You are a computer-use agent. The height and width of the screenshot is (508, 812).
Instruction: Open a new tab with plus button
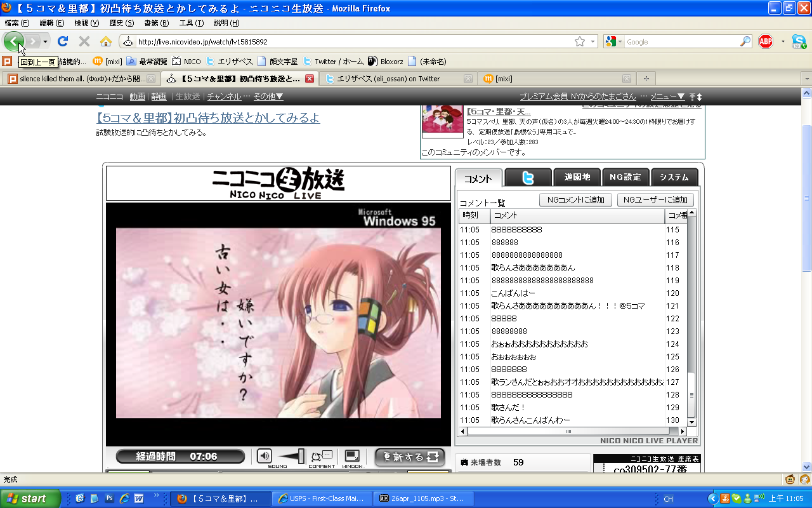point(646,79)
